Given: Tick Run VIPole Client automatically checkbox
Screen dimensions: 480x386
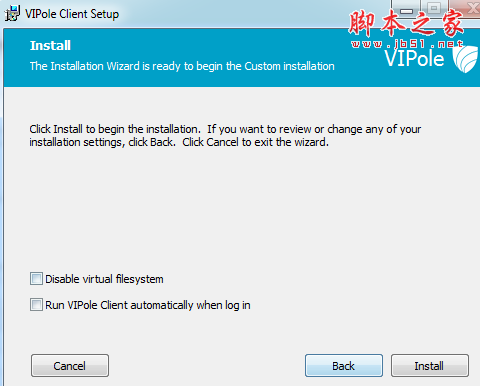Looking at the screenshot, I should point(36,304).
